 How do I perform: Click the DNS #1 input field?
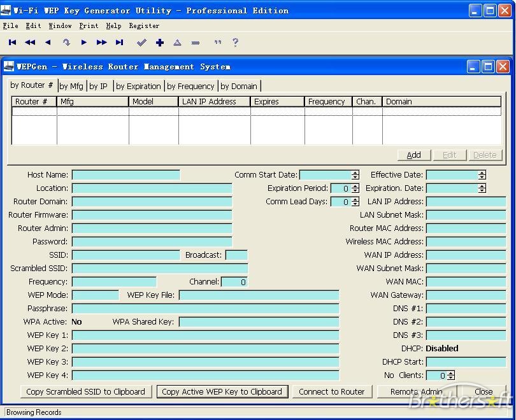click(x=466, y=309)
